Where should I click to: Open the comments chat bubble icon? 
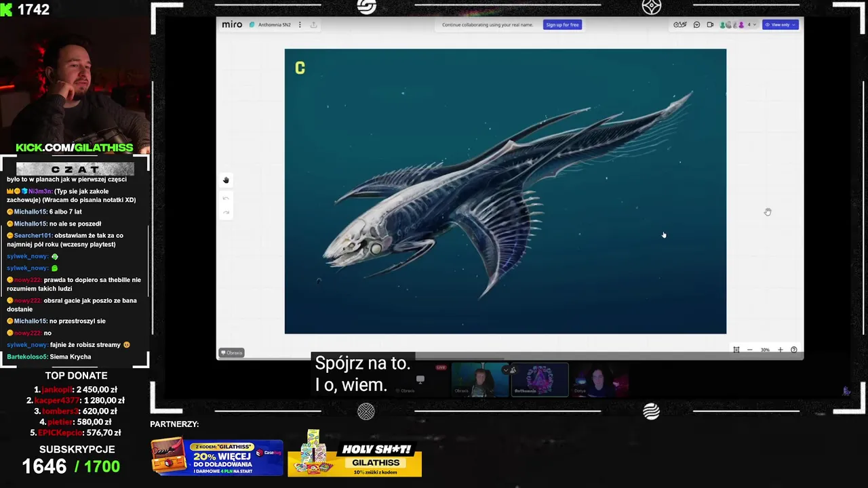coord(696,24)
